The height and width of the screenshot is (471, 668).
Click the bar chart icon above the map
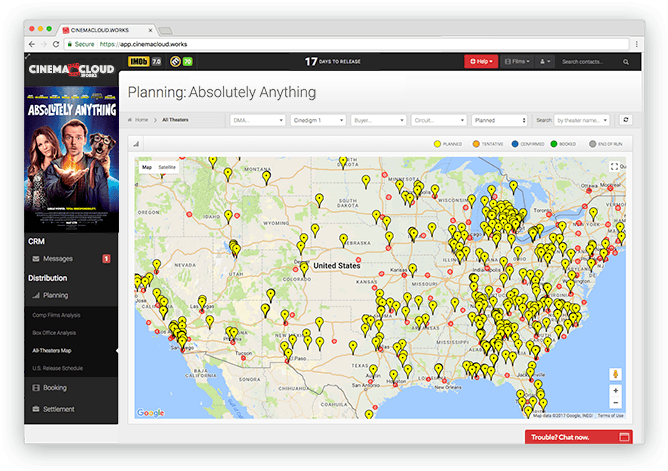(135, 144)
